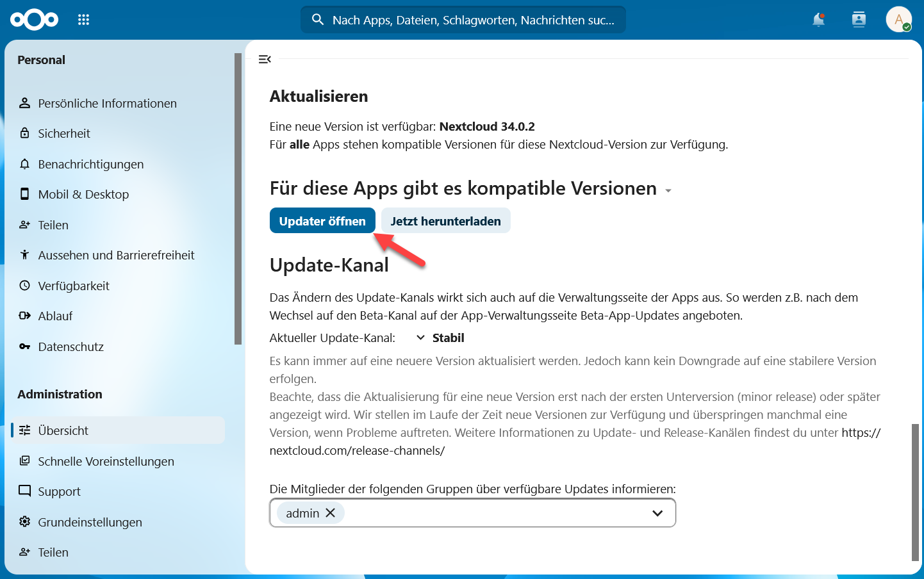The width and height of the screenshot is (924, 579).
Task: Click the Sicherheit lock icon
Action: pyautogui.click(x=24, y=133)
